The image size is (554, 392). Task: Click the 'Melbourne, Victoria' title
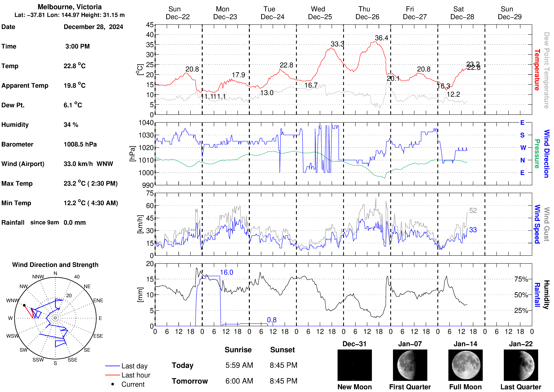pos(70,7)
